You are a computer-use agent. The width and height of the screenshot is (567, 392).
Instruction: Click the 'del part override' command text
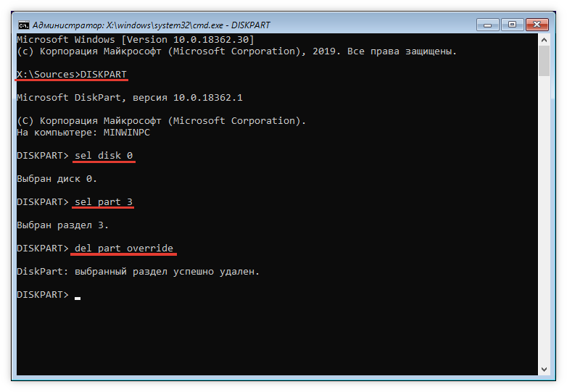coord(124,249)
